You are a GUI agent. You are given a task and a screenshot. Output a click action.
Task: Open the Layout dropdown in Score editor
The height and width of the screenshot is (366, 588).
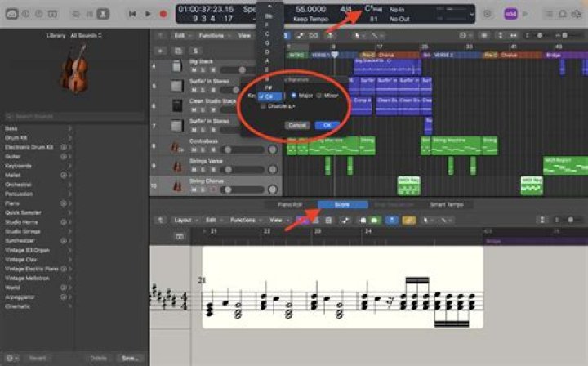coord(185,220)
